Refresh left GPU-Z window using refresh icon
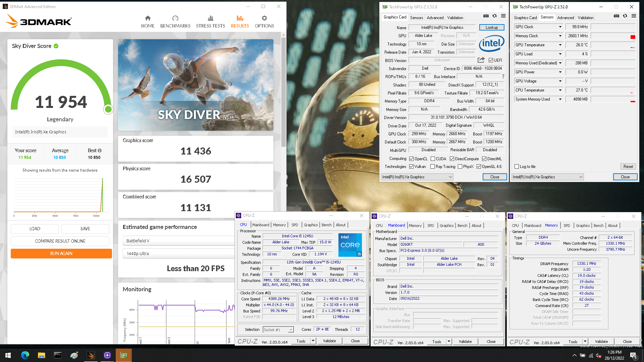The image size is (644, 362). coord(494,16)
